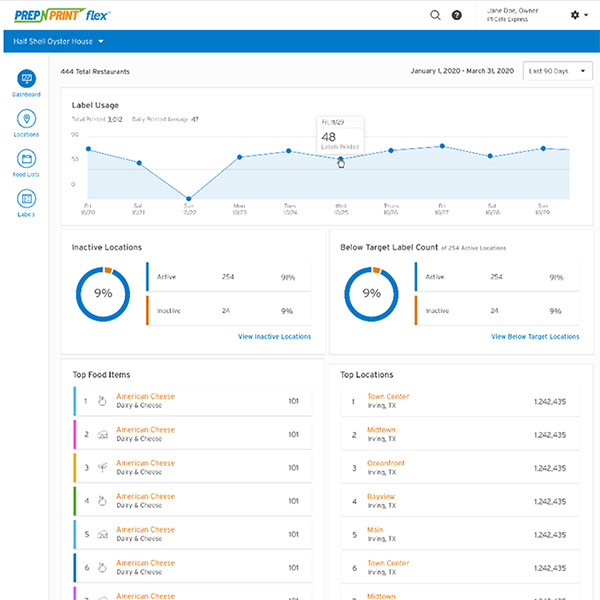Screen dimensions: 600x600
Task: Click View Below Target Locations link
Action: [535, 337]
